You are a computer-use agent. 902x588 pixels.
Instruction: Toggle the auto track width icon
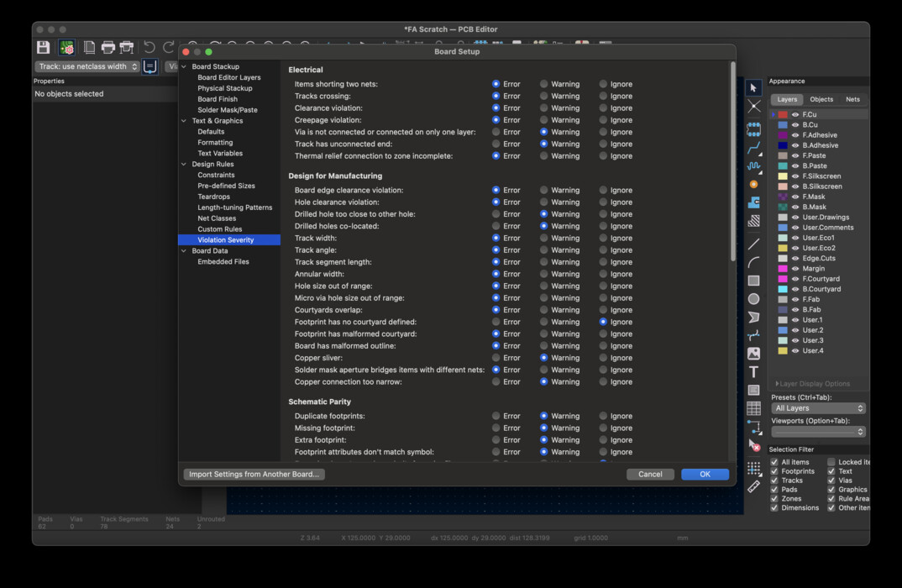[150, 66]
